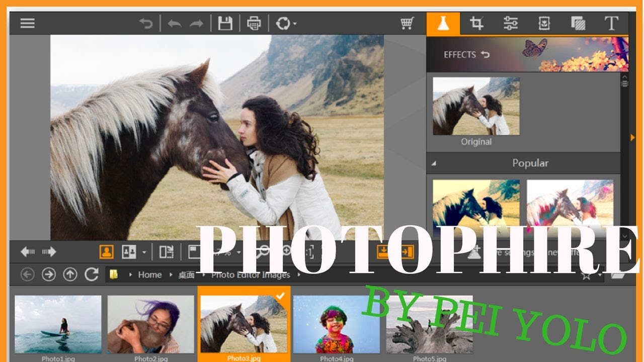Click the Photo1.jpg filename label
This screenshot has height=362, width=644.
coord(58,358)
